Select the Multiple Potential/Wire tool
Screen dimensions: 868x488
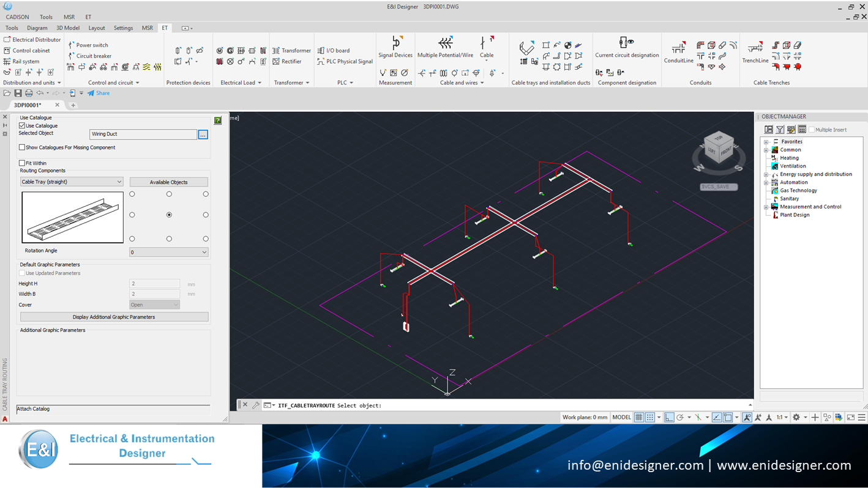tap(445, 43)
